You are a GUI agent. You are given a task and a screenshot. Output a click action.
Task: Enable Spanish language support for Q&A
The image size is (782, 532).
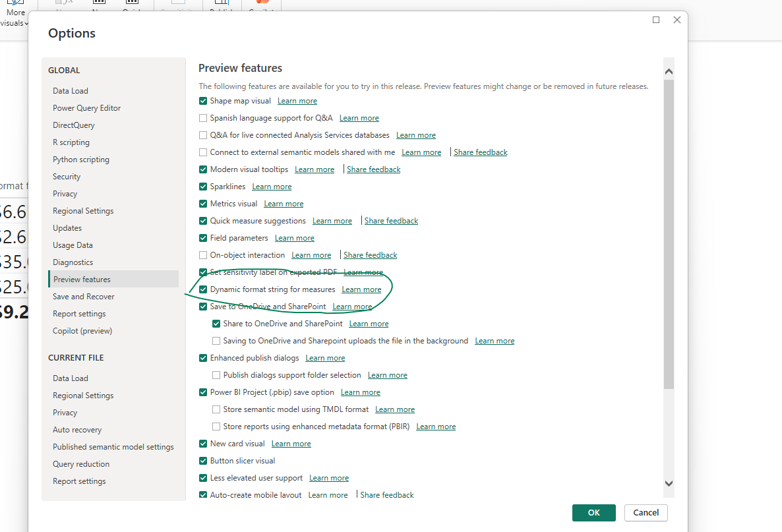coord(203,118)
